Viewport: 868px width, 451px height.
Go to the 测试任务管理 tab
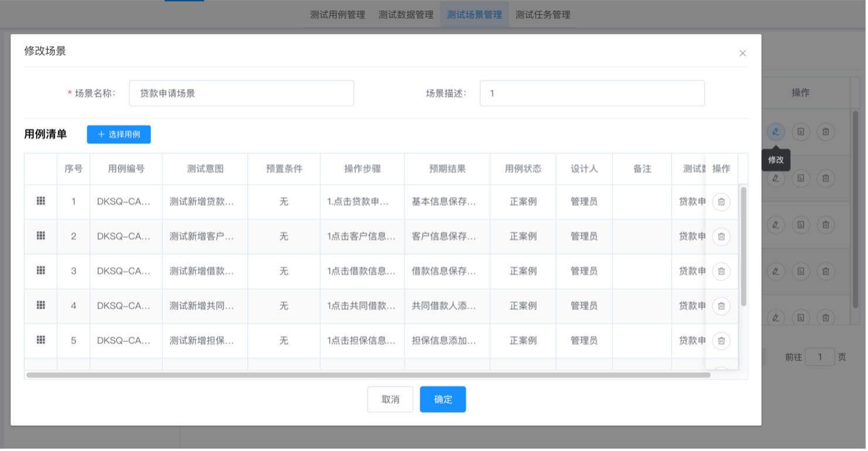click(543, 15)
